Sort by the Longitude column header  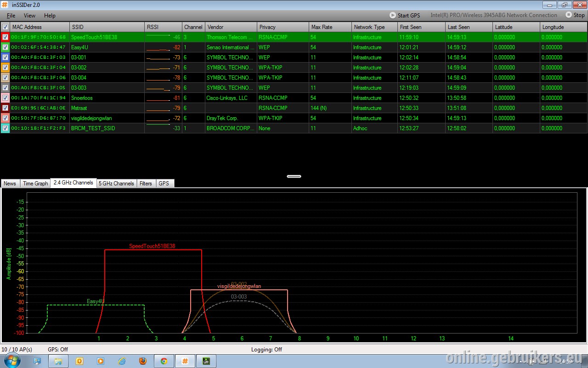[x=564, y=27]
